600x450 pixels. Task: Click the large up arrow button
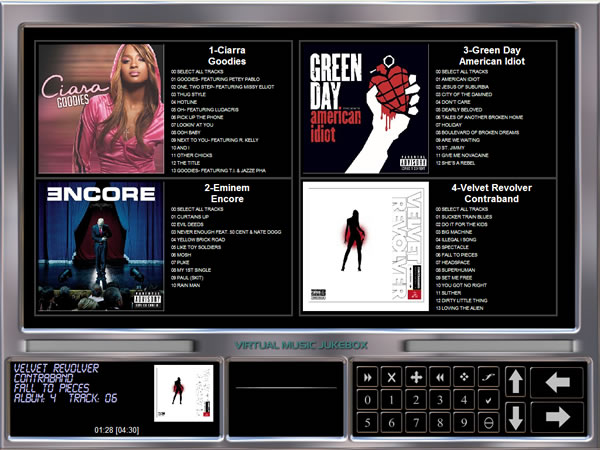click(x=515, y=382)
